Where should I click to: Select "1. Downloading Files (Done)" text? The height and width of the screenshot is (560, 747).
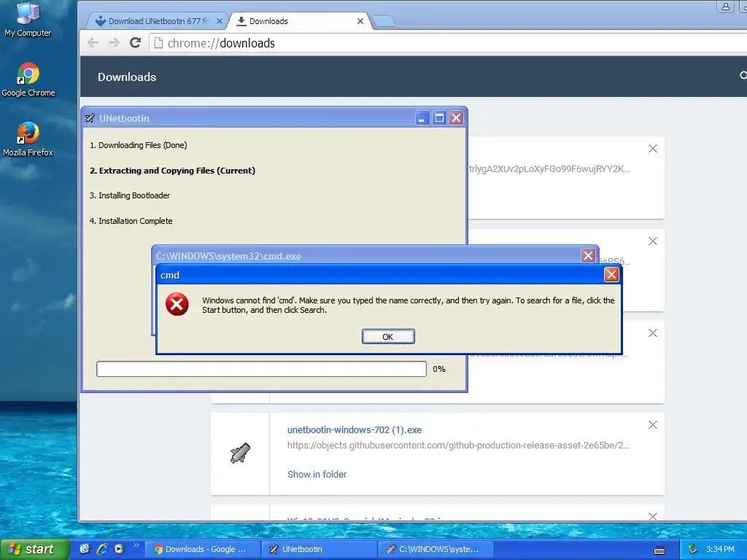click(x=138, y=145)
